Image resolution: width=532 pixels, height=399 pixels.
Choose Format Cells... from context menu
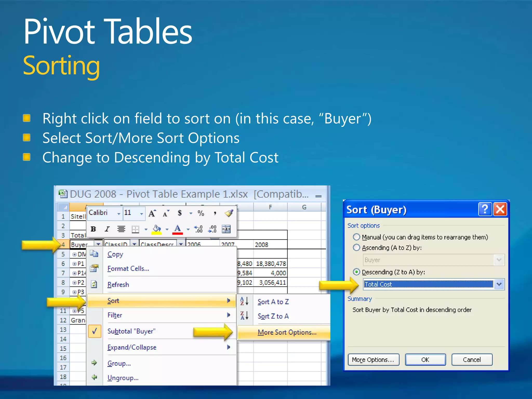click(x=162, y=268)
